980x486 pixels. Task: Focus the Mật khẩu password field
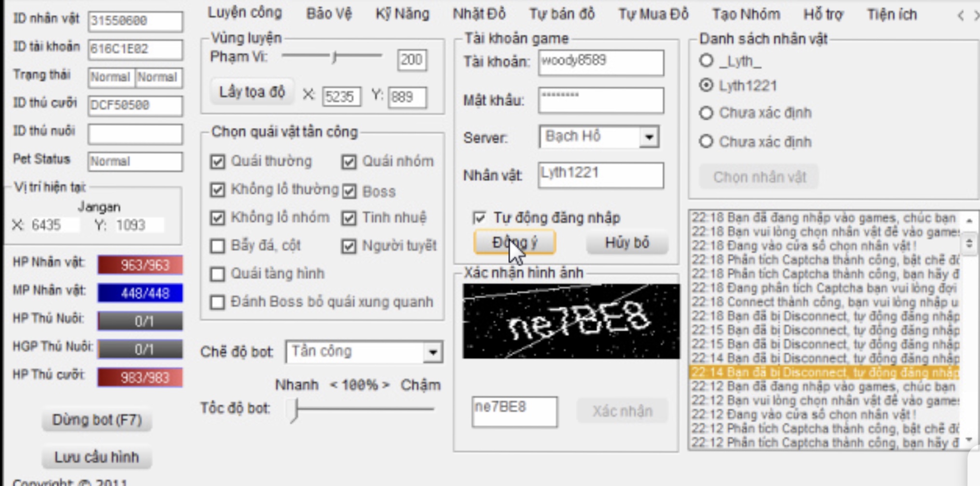pos(601,100)
